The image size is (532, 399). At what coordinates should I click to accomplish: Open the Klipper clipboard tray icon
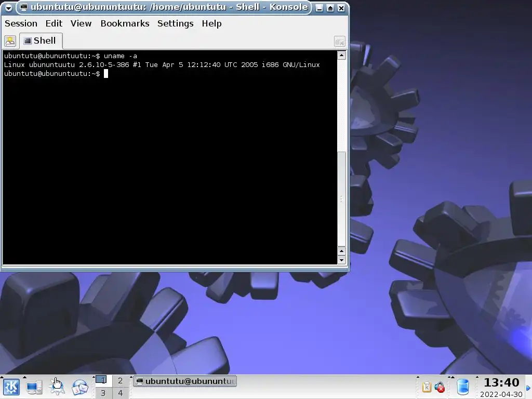pyautogui.click(x=427, y=387)
